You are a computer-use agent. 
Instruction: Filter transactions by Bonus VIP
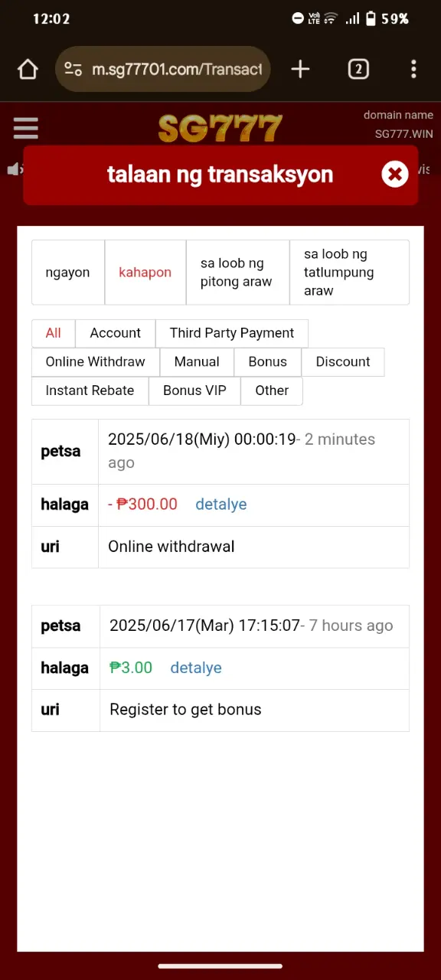tap(194, 390)
